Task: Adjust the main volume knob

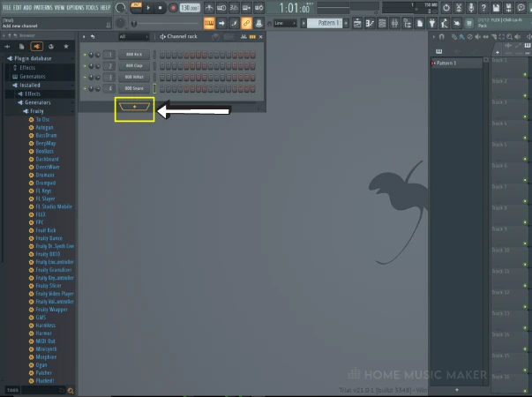Action: (121, 7)
